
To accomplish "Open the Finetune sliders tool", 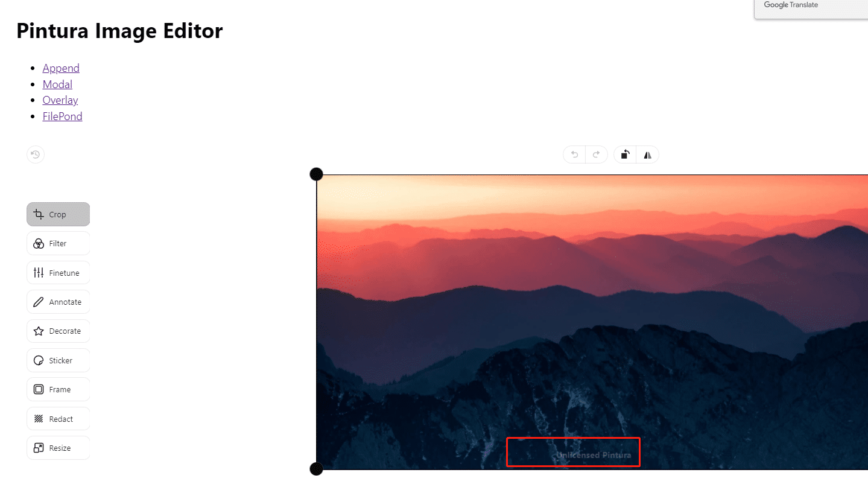I will tap(58, 273).
